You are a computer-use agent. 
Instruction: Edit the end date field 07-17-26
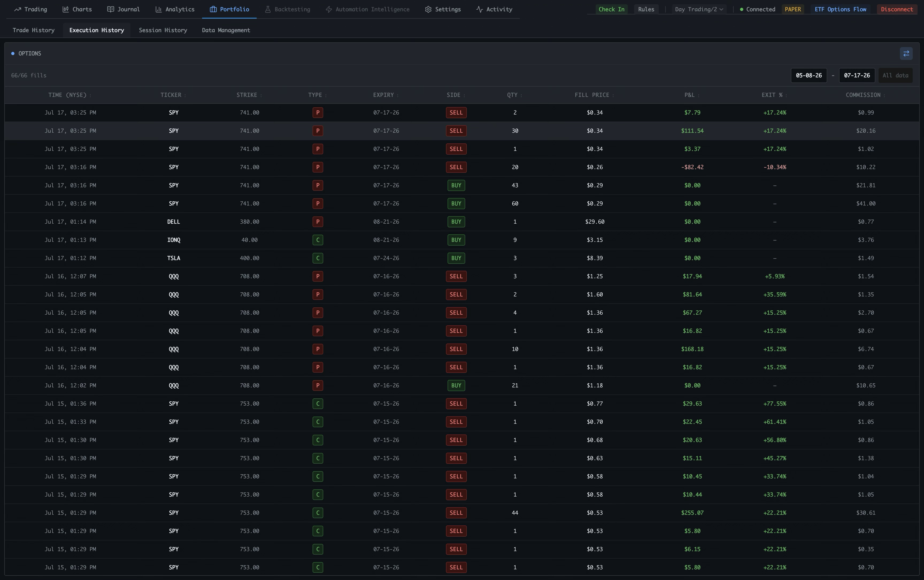click(857, 75)
